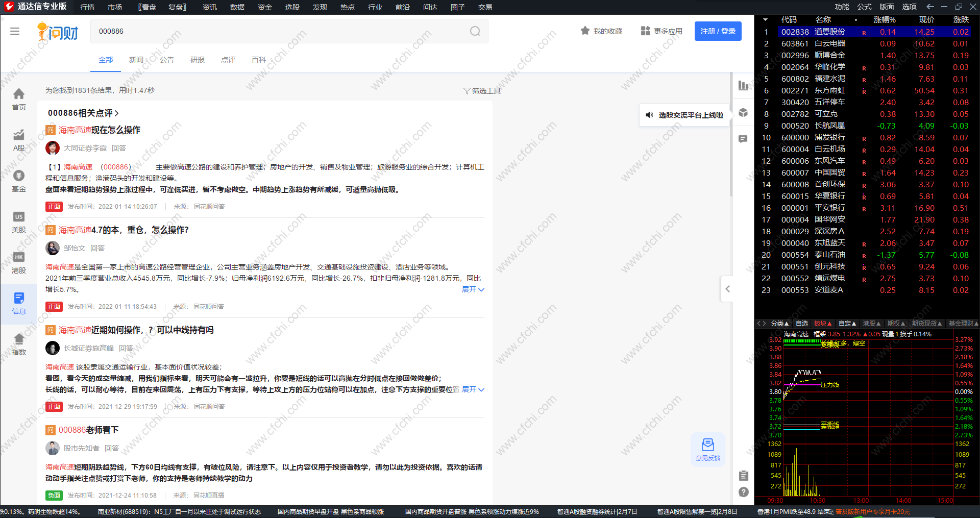Open the 分类 dropdown tab
The height and width of the screenshot is (518, 980).
pos(779,324)
